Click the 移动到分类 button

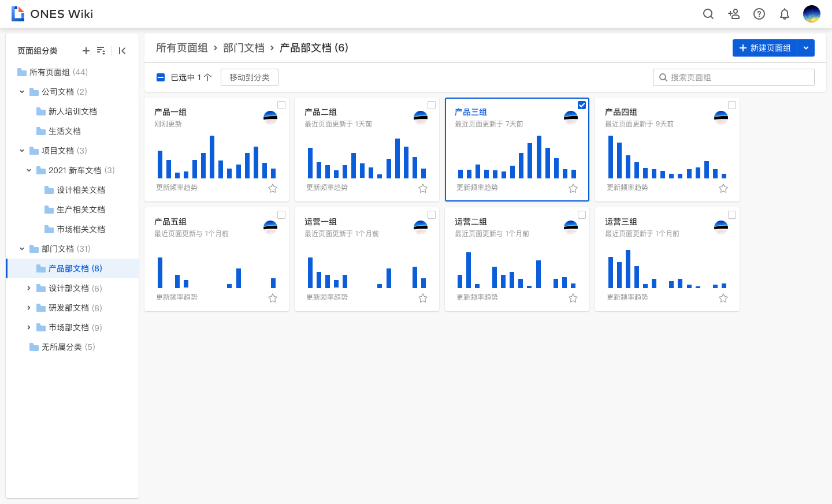click(x=249, y=77)
